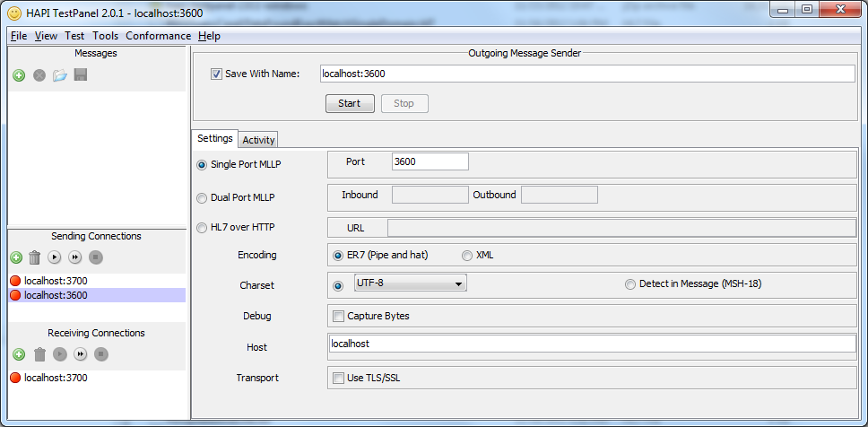
Task: Select localhost:3700 under Sending Connections
Action: (x=97, y=281)
